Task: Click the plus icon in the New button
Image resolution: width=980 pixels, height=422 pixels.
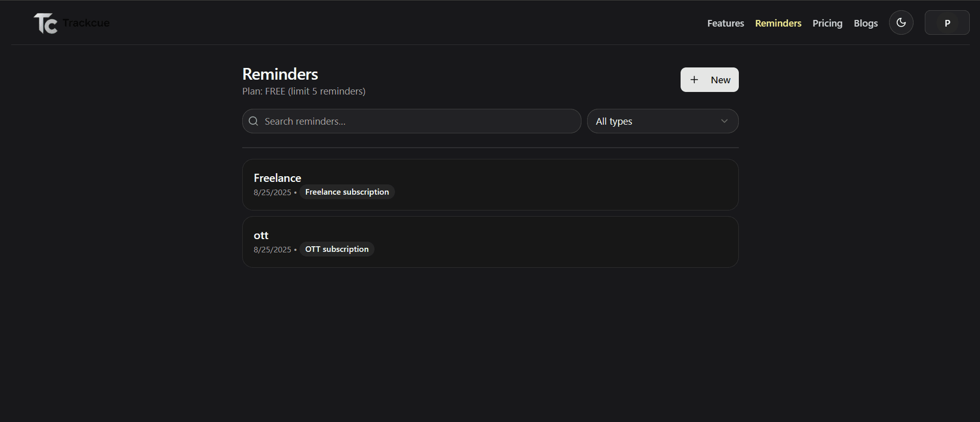Action: (x=694, y=80)
